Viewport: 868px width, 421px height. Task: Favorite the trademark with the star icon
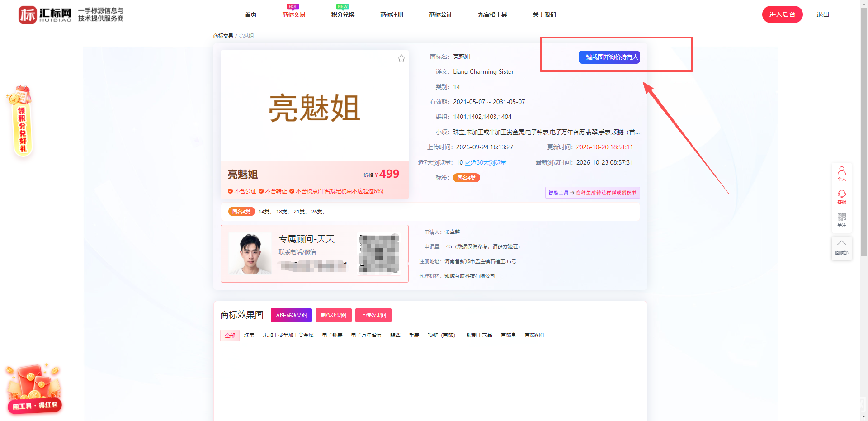(401, 58)
